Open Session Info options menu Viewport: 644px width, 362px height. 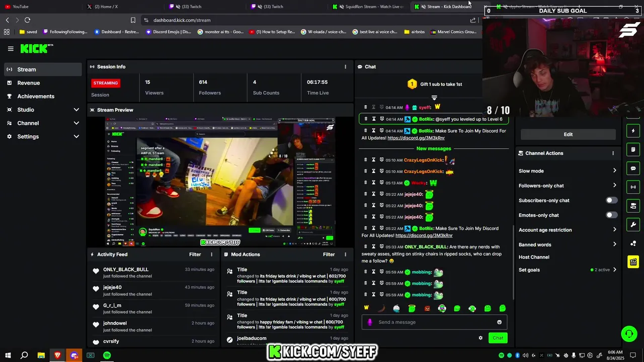pos(345,67)
